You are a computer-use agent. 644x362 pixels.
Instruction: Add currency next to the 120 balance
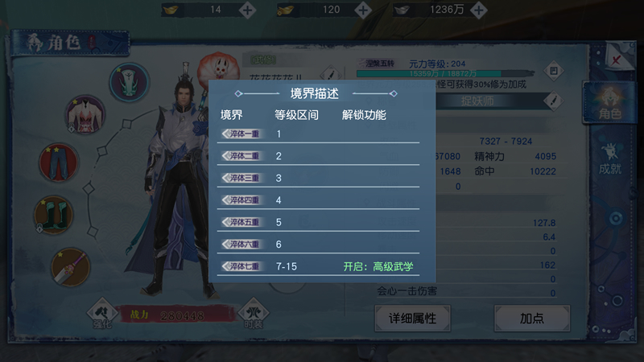363,10
